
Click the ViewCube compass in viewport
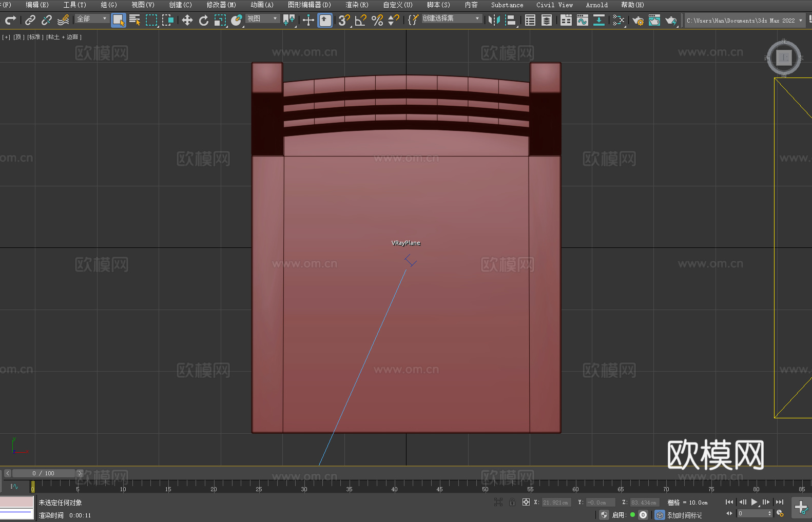(784, 57)
